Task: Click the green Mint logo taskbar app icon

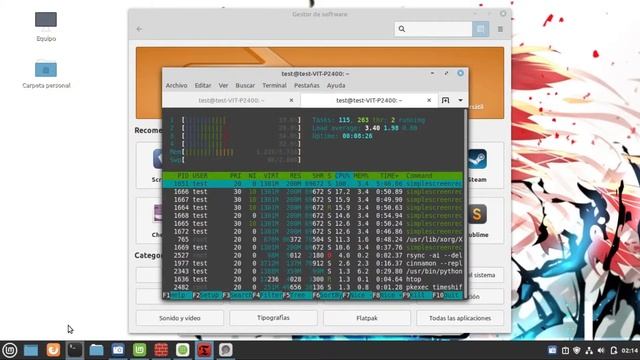Action: (x=140, y=350)
